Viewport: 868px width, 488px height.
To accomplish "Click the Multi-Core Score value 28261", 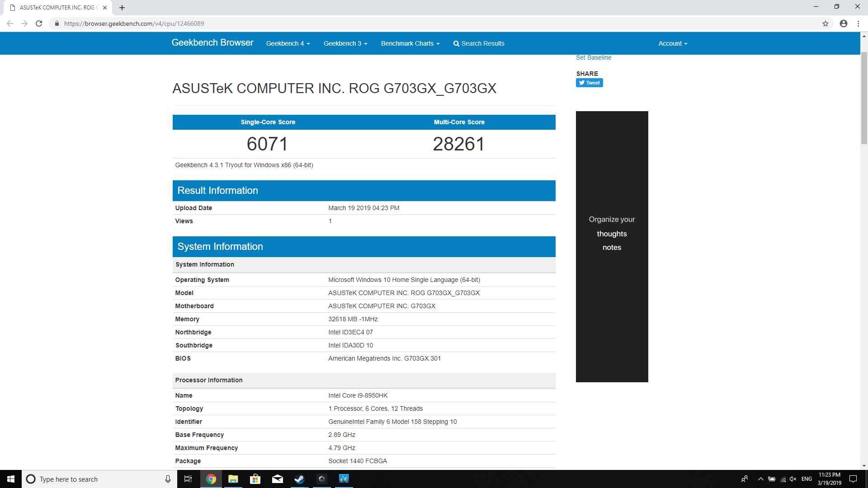I will pyautogui.click(x=459, y=144).
